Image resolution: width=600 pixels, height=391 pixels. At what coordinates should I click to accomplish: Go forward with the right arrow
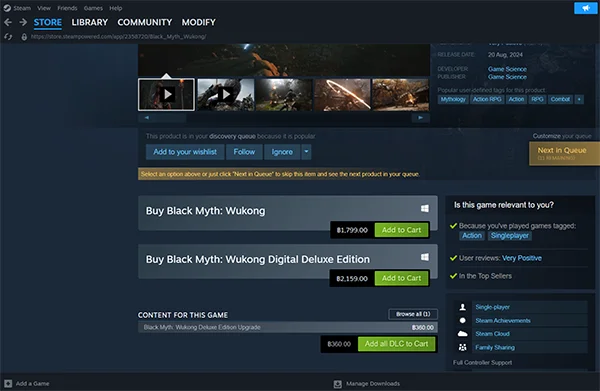click(23, 22)
